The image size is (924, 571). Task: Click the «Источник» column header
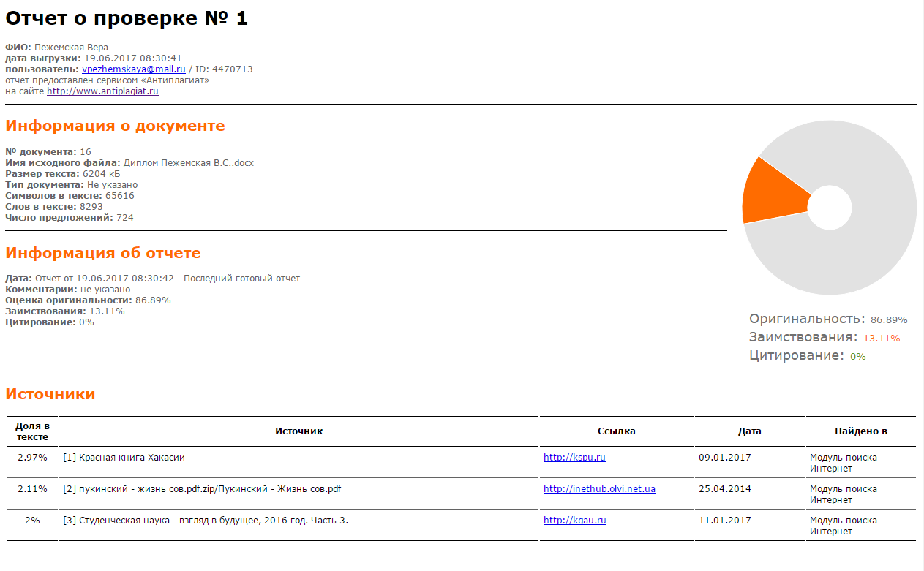pyautogui.click(x=298, y=431)
